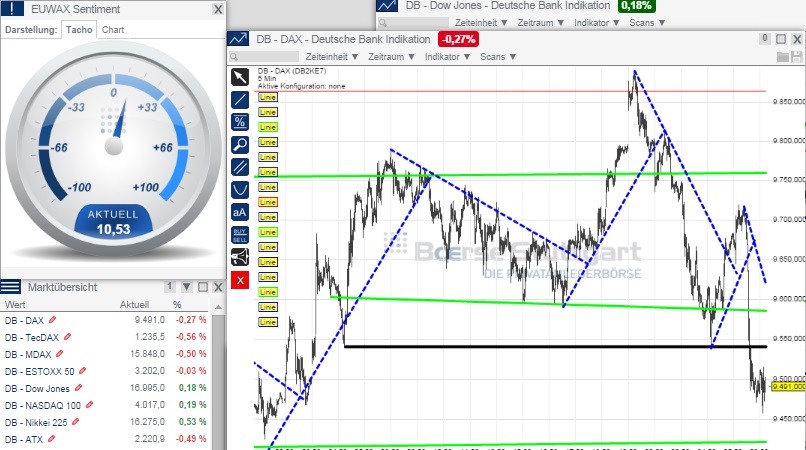Select the parallel channel lines tool

(x=240, y=168)
